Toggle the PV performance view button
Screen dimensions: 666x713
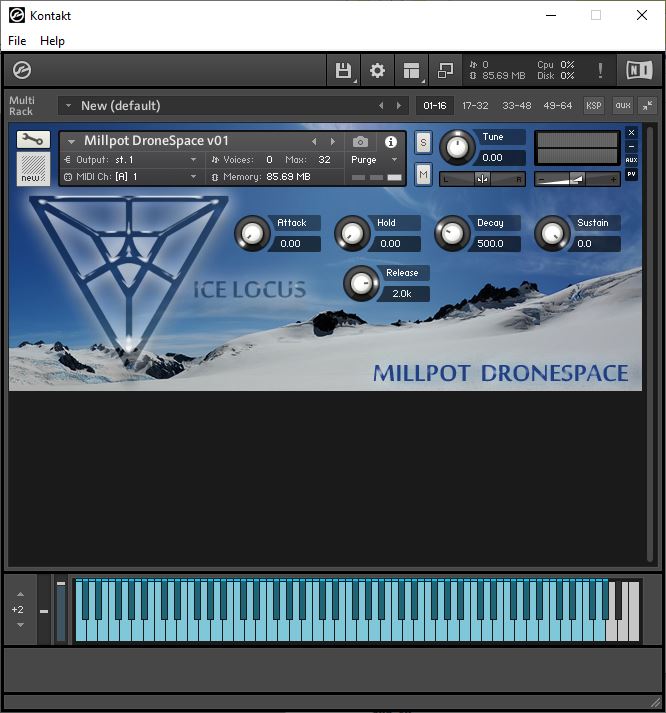(631, 174)
